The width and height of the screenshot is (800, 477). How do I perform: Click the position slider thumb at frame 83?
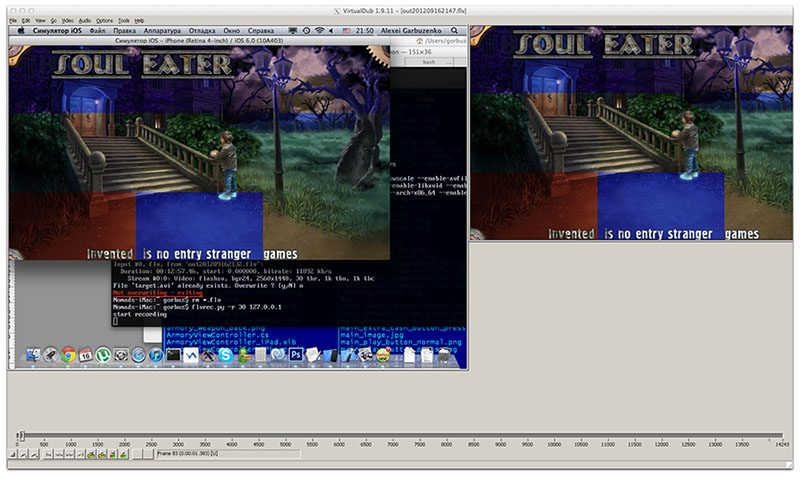click(x=20, y=435)
